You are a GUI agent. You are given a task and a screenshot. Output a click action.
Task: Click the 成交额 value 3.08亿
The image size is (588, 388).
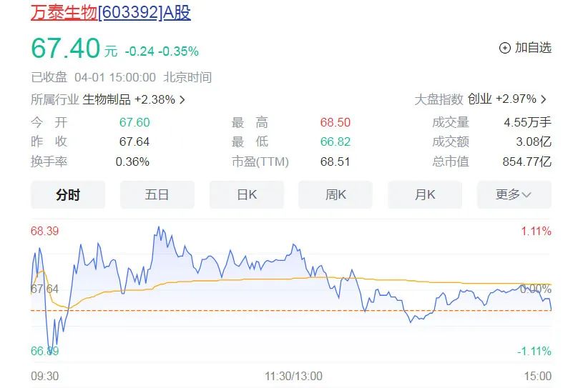534,142
